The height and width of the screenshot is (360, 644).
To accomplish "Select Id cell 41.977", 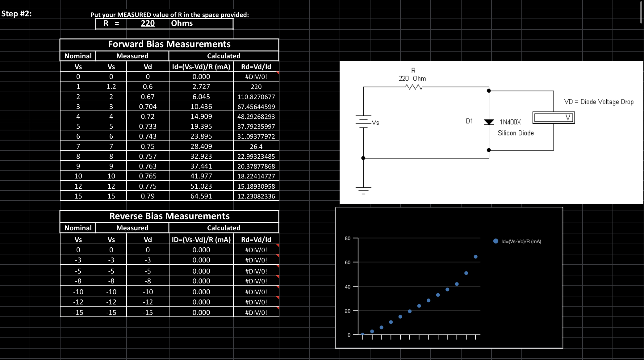I will [201, 176].
